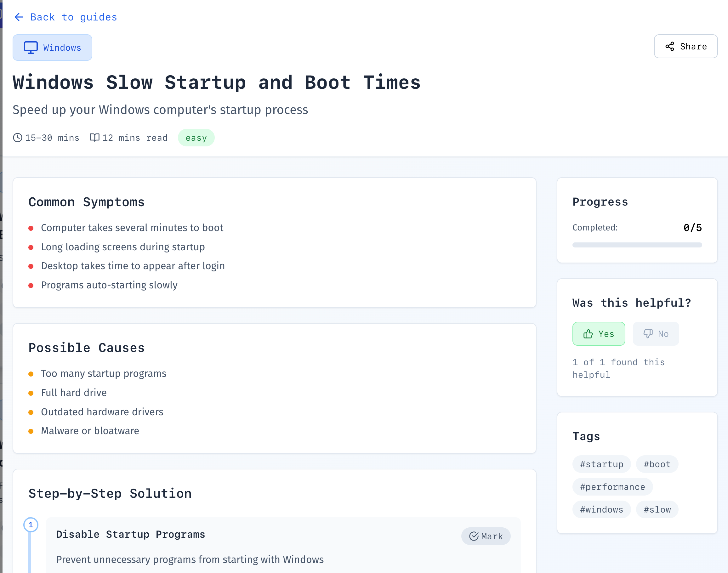Click the 'Completed:' label
Image resolution: width=728 pixels, height=573 pixels.
point(595,228)
